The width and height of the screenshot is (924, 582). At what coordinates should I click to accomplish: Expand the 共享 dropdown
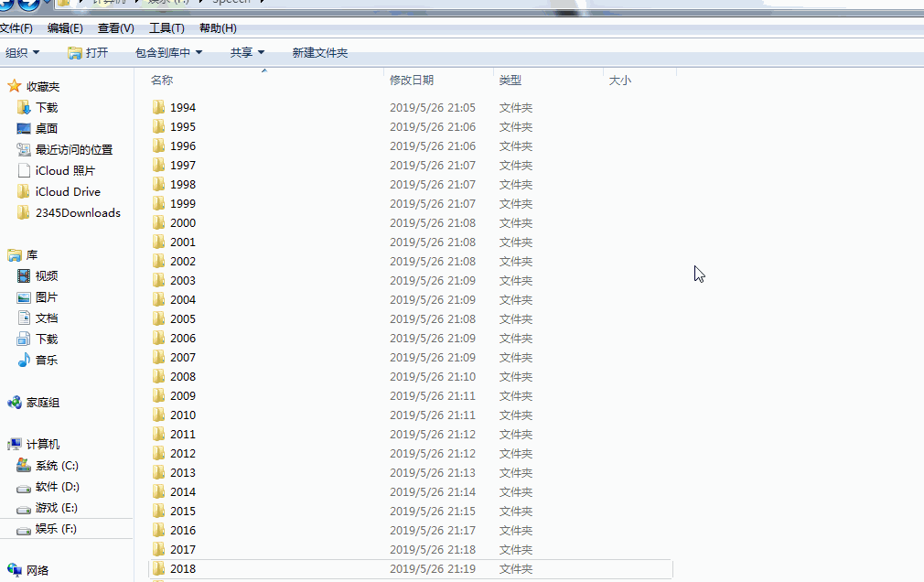tap(247, 52)
